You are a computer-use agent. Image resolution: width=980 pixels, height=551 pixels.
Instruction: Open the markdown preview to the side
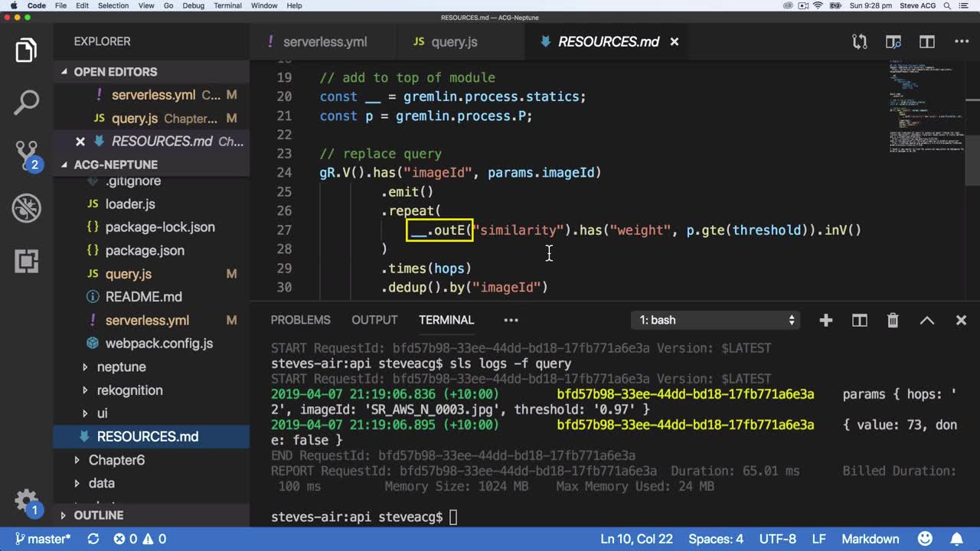pos(893,42)
